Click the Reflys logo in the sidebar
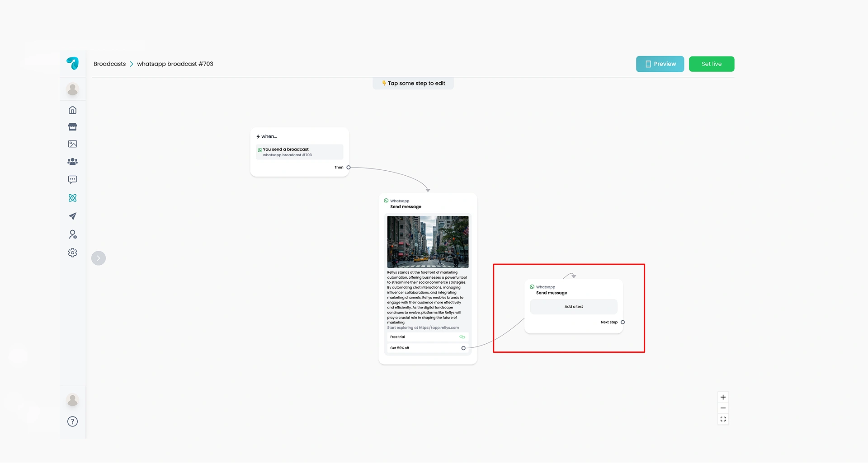The height and width of the screenshot is (463, 868). coord(72,63)
